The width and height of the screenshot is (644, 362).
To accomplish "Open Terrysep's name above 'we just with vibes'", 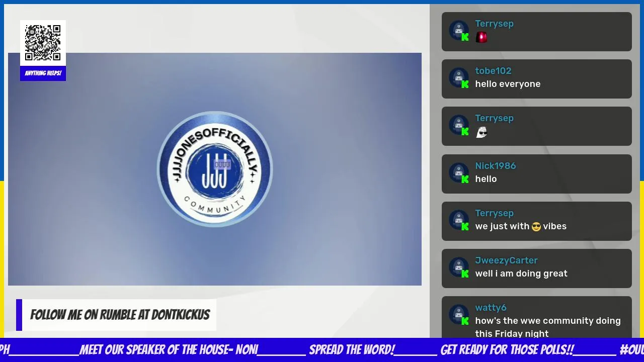I will pyautogui.click(x=494, y=213).
